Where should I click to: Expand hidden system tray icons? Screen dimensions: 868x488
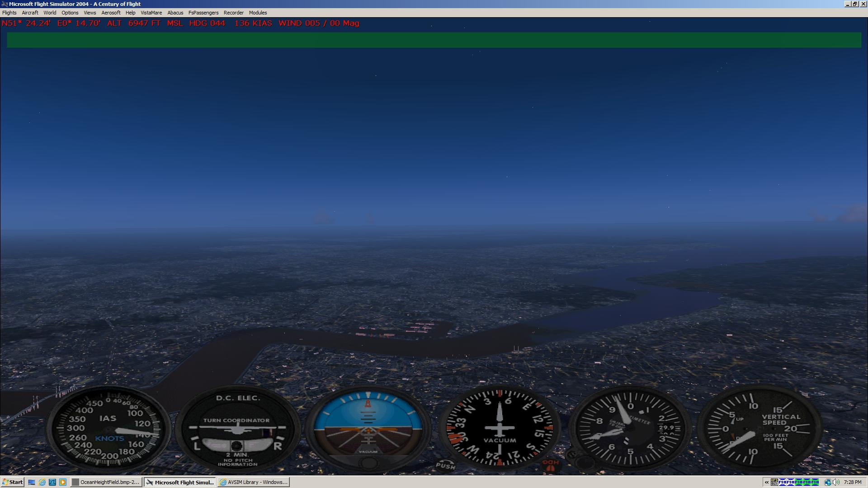(x=767, y=482)
